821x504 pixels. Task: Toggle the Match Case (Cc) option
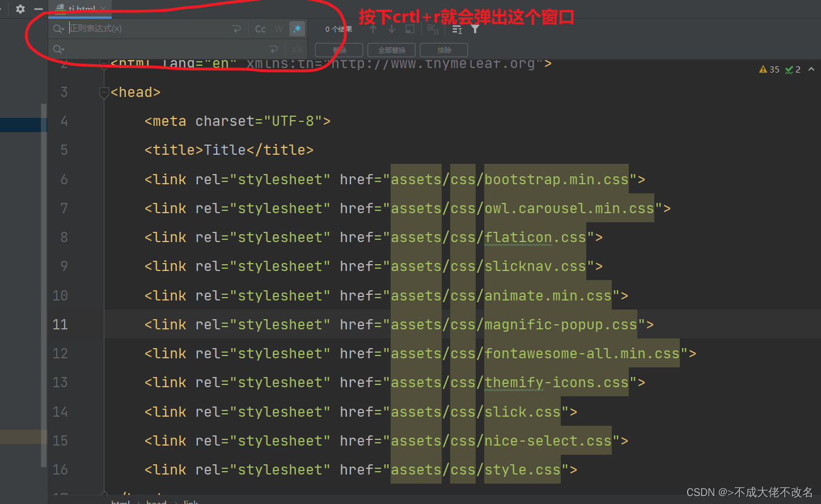click(260, 29)
